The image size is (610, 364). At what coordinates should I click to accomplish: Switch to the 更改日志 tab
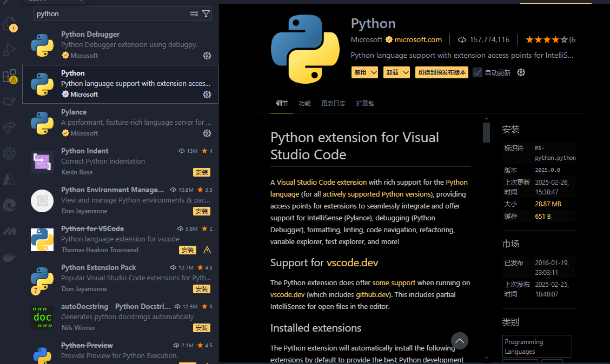coord(333,103)
